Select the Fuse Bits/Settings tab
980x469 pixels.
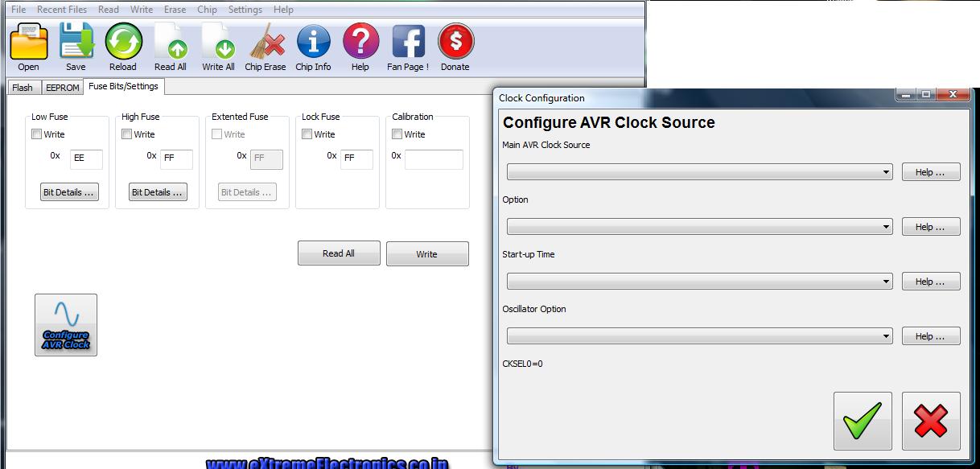coord(124,86)
